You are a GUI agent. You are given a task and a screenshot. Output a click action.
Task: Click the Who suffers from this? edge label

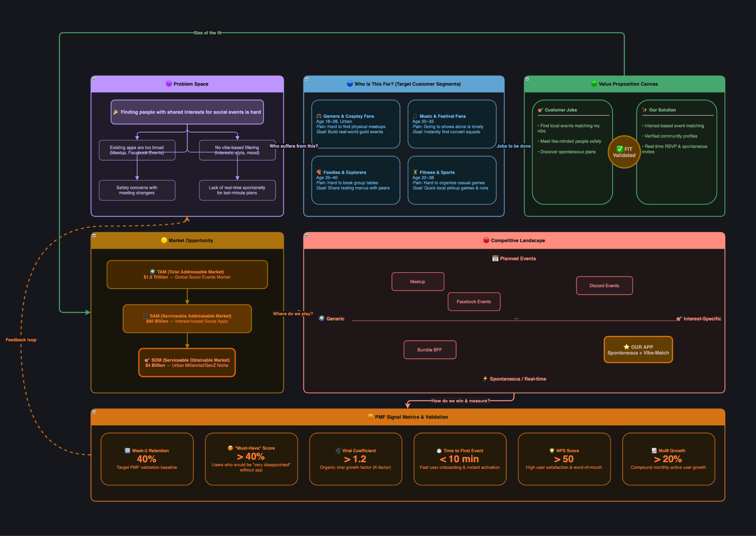[294, 146]
